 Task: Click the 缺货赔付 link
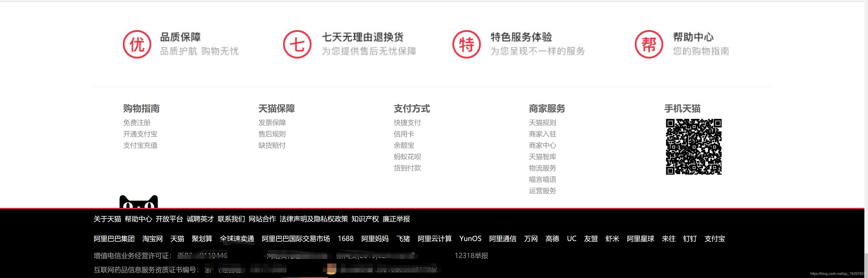coord(272,145)
